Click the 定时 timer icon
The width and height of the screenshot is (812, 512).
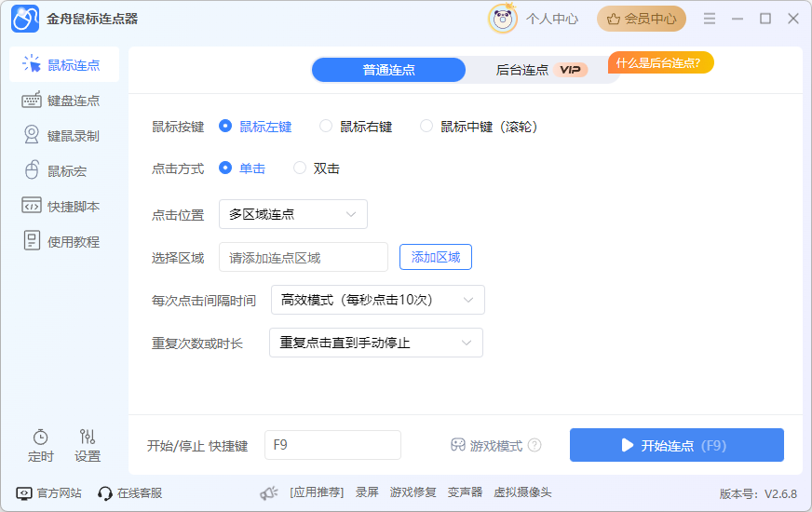pyautogui.click(x=41, y=437)
